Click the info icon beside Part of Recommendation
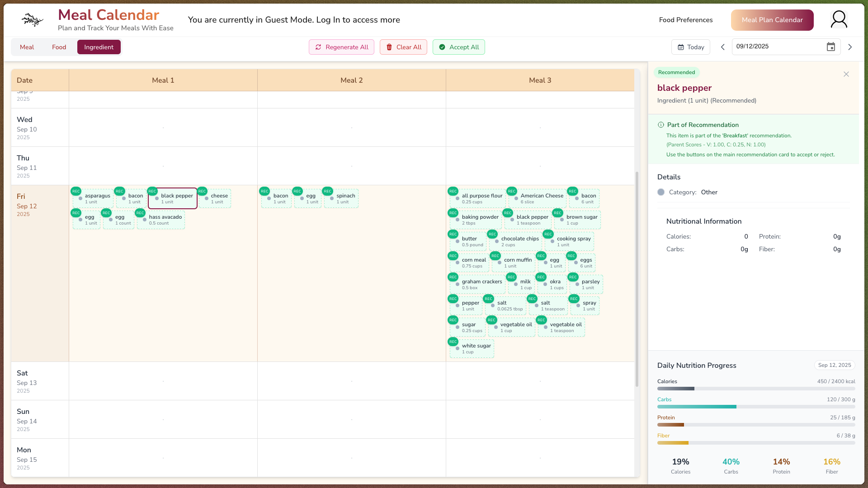Screen dimensions: 868x488 coord(660,125)
